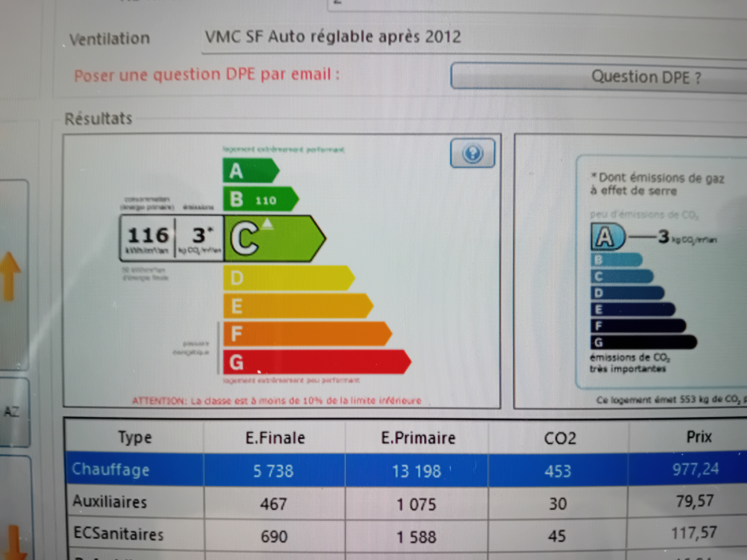Select the Auxiliaires row in the table
The image size is (747, 560).
(x=406, y=502)
